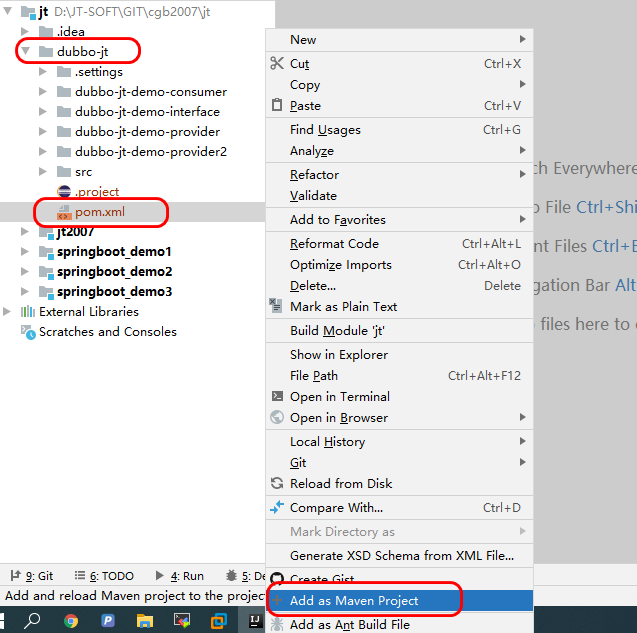Click the Open in Terminal icon
Viewport: 637px width, 633px height.
tap(277, 396)
